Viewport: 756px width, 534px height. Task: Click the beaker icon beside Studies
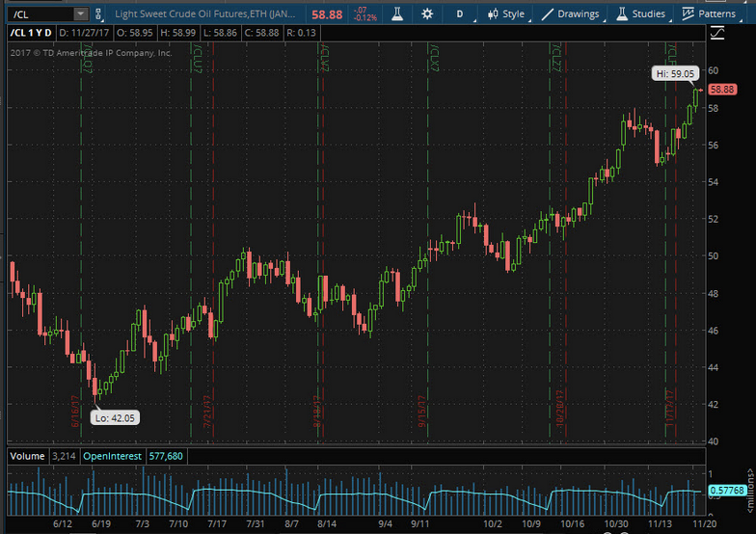623,13
